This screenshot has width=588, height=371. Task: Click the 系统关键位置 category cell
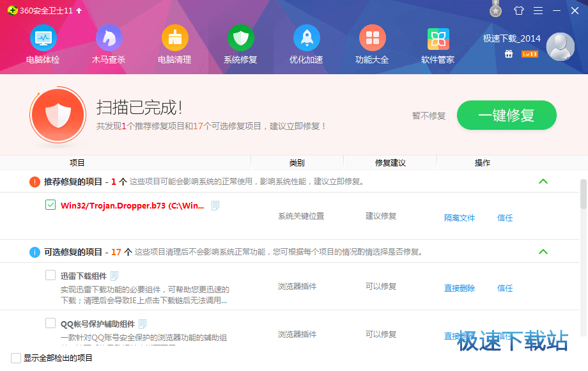coord(301,216)
